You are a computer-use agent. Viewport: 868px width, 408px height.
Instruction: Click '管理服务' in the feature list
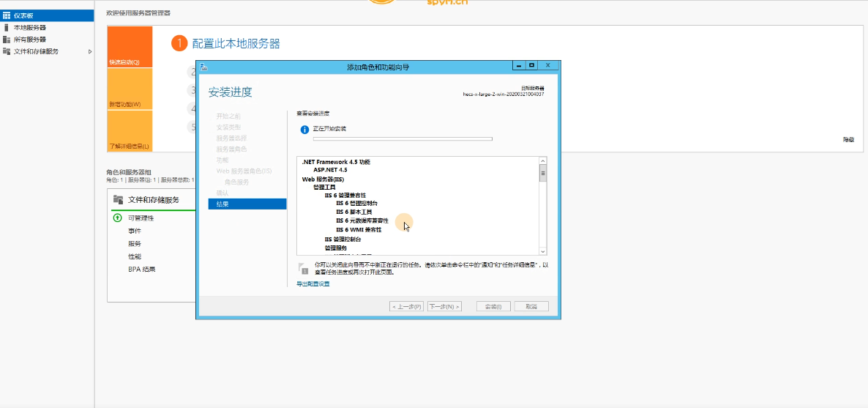(336, 248)
